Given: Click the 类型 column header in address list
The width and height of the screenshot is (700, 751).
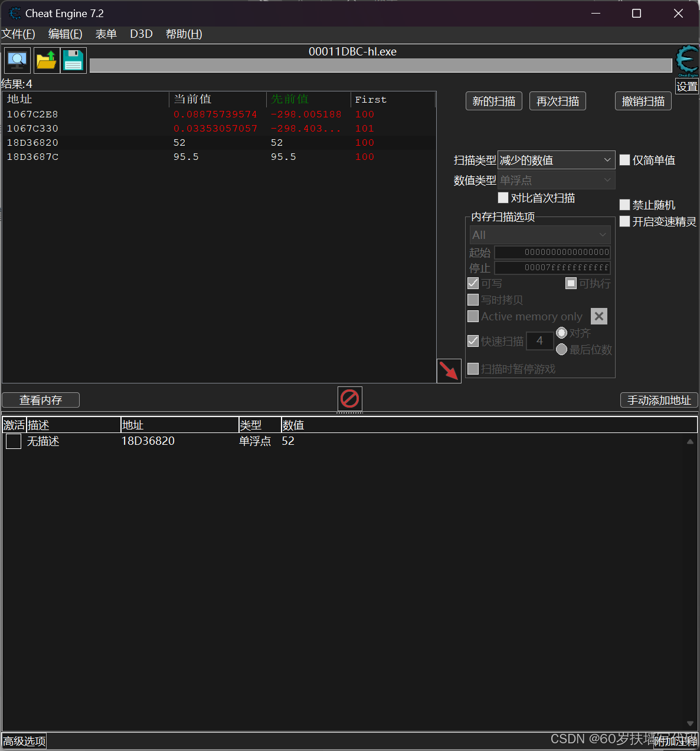Looking at the screenshot, I should point(260,425).
